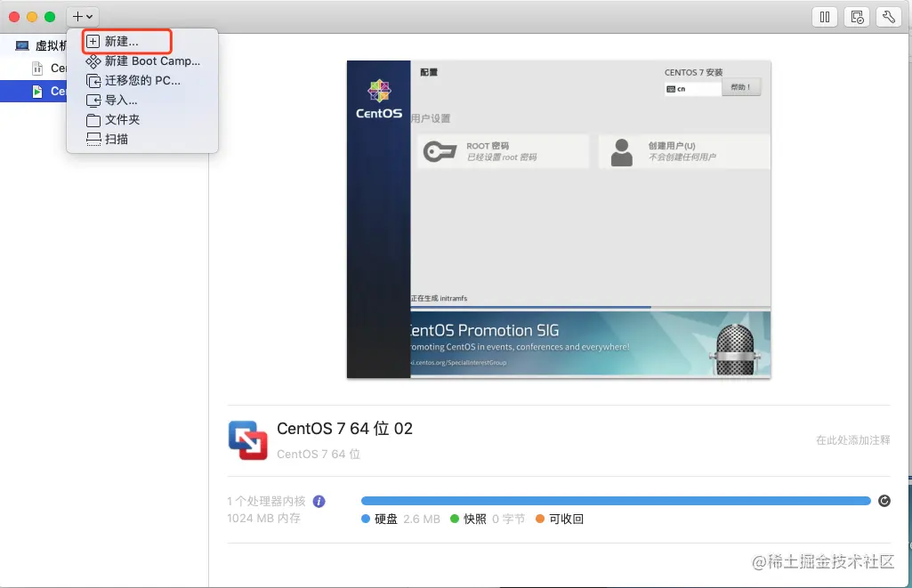Screen dimensions: 912x588
Task: Click the import arrow icon in menu
Action: point(93,101)
